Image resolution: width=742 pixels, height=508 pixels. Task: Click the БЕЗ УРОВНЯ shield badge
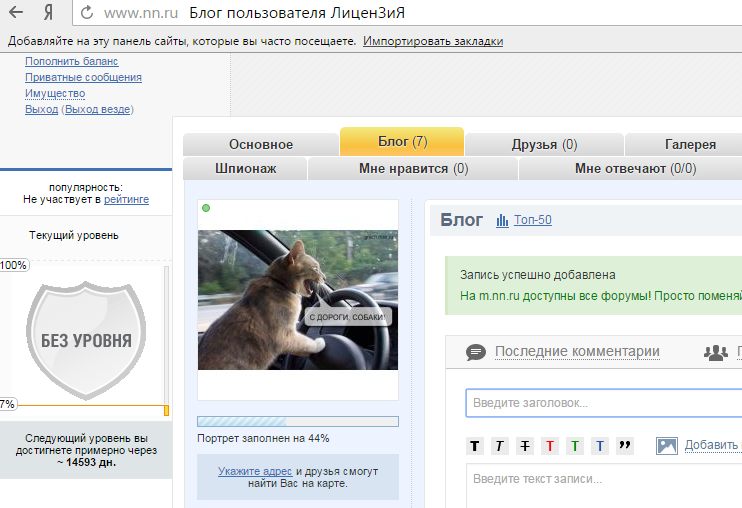(86, 340)
